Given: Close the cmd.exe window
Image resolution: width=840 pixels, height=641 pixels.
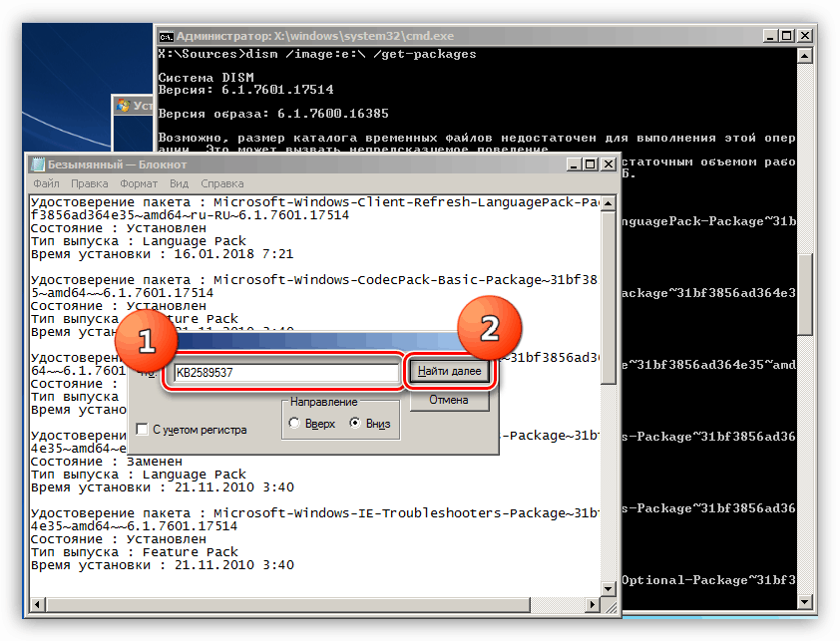Looking at the screenshot, I should [x=805, y=36].
